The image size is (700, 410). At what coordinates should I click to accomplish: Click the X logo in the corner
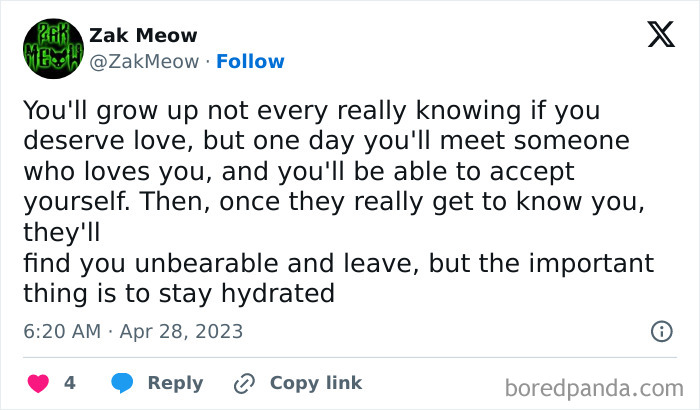tap(661, 38)
